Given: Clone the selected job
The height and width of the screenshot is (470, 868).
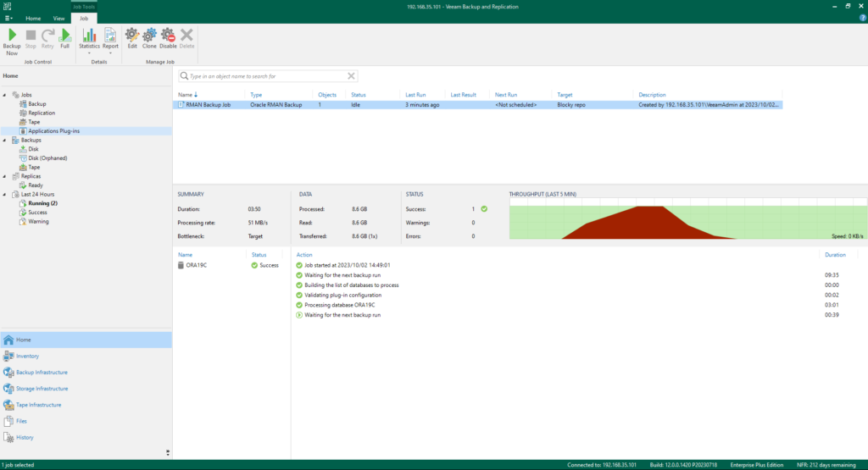Looking at the screenshot, I should coord(149,39).
